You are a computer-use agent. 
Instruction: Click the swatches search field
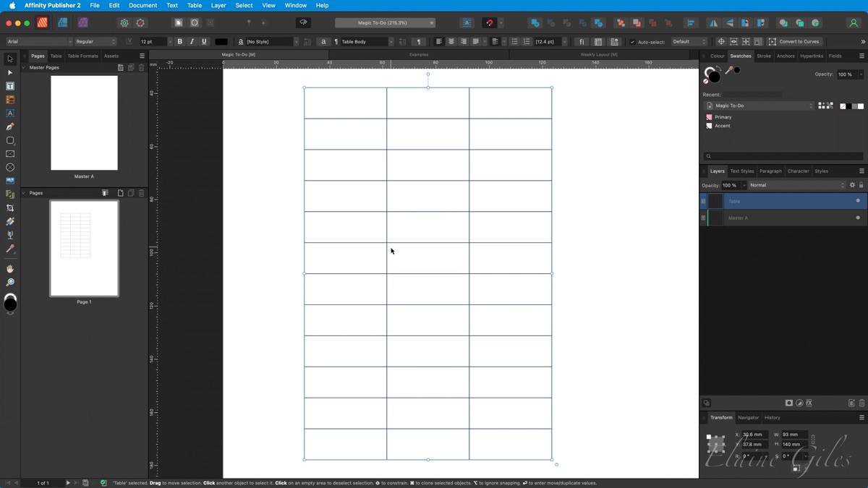pyautogui.click(x=783, y=156)
